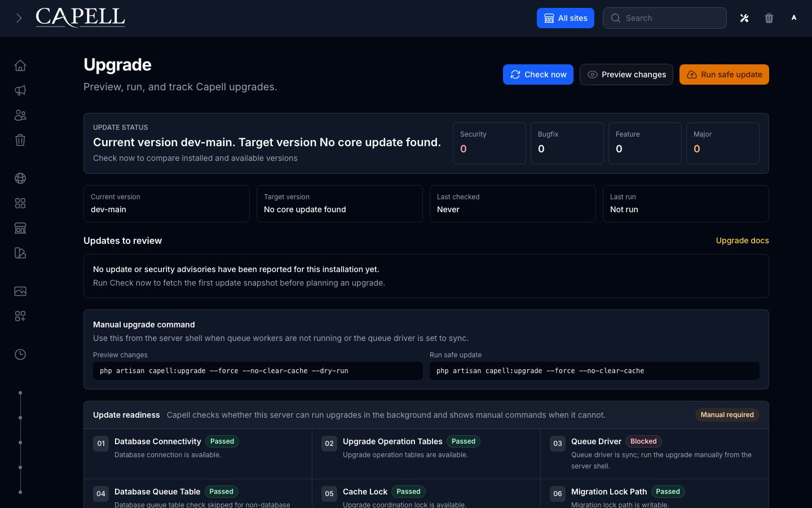
Task: Click the Last run 'Not run' value
Action: click(x=624, y=209)
